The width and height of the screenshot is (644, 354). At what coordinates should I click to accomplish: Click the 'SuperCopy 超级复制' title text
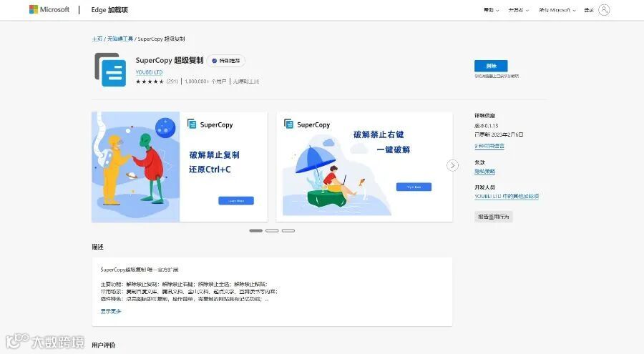[170, 60]
